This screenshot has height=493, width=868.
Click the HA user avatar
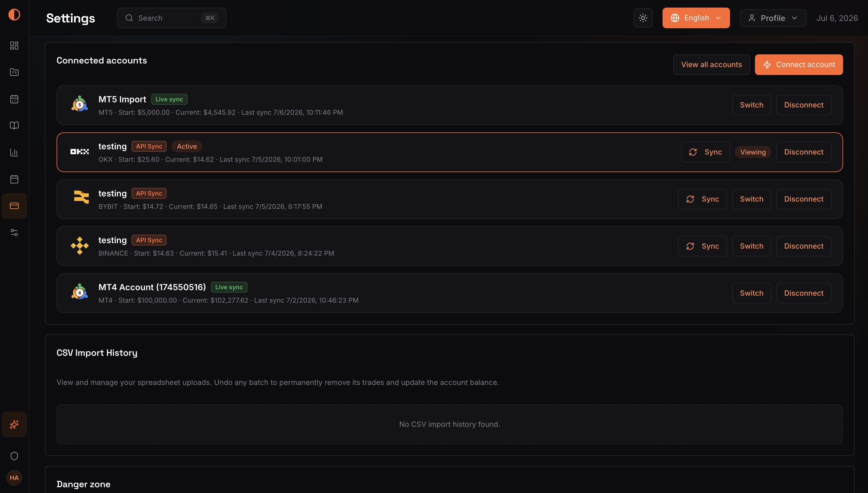tap(14, 478)
